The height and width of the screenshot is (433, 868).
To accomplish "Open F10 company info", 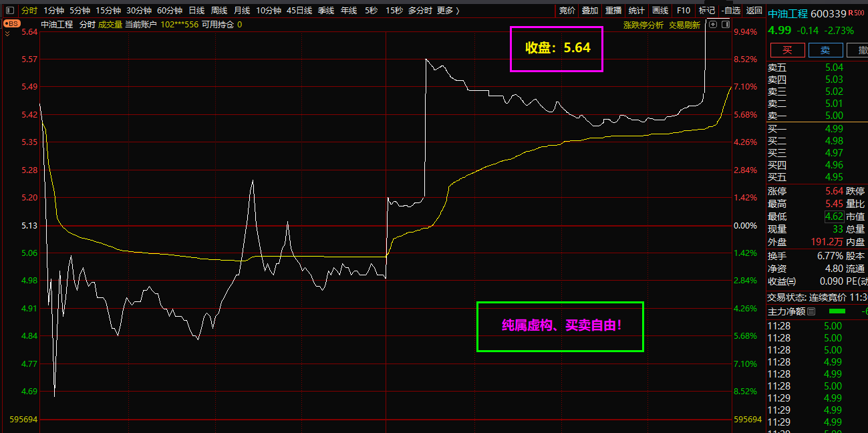I will (683, 11).
